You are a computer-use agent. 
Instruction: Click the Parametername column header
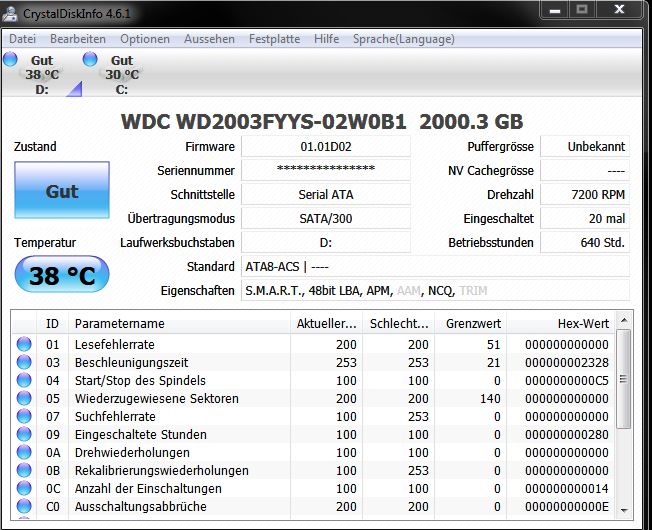[179, 323]
